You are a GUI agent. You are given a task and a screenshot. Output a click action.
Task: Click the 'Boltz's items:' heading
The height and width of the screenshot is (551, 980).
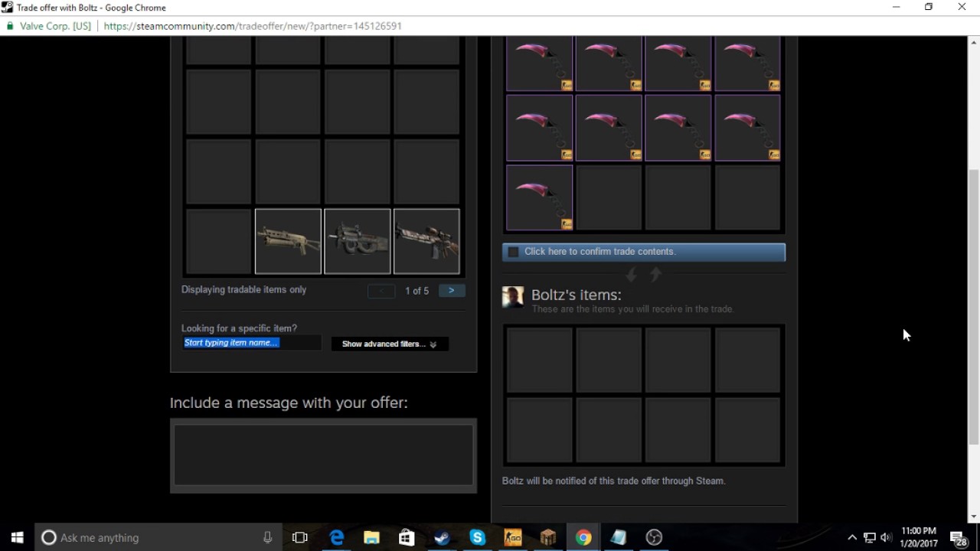click(x=576, y=295)
